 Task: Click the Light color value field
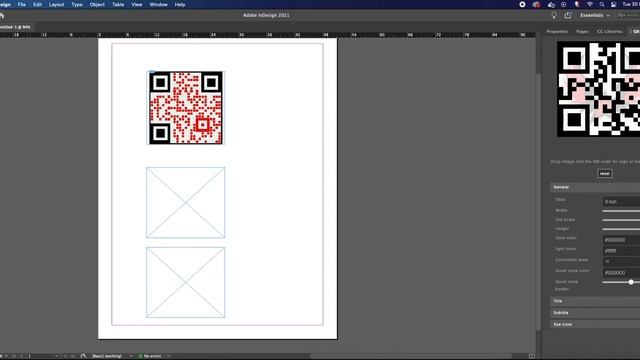tap(621, 250)
